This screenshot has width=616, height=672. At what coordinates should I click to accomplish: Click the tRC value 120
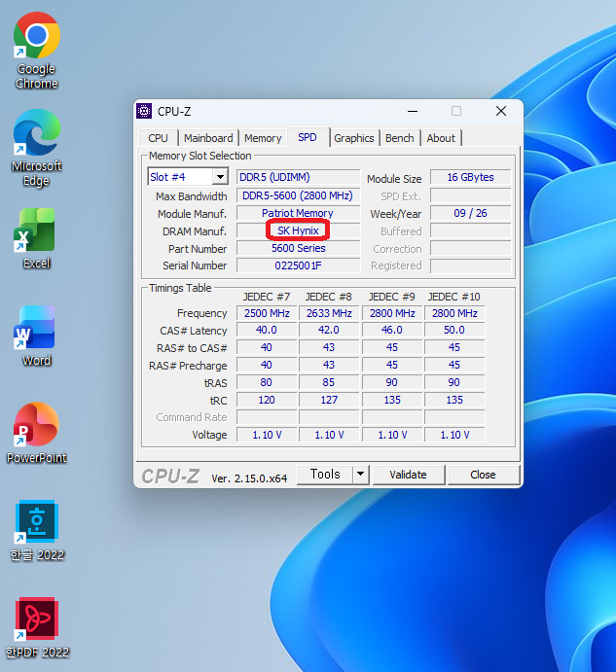(x=267, y=400)
